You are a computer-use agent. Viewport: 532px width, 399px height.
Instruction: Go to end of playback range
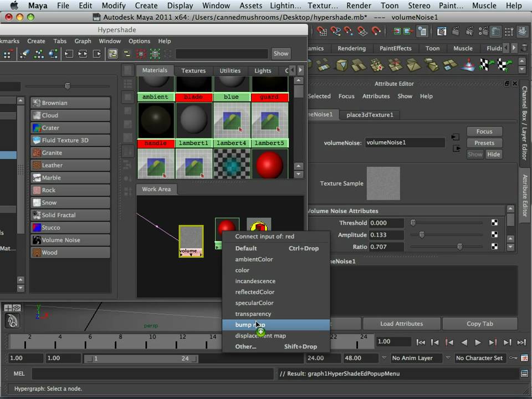521,342
